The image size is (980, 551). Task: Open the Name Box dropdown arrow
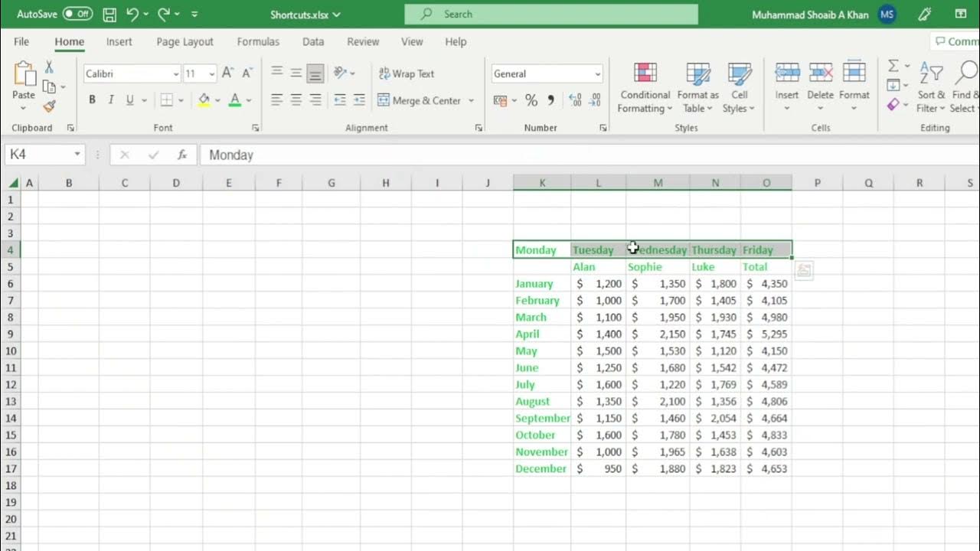coord(77,155)
